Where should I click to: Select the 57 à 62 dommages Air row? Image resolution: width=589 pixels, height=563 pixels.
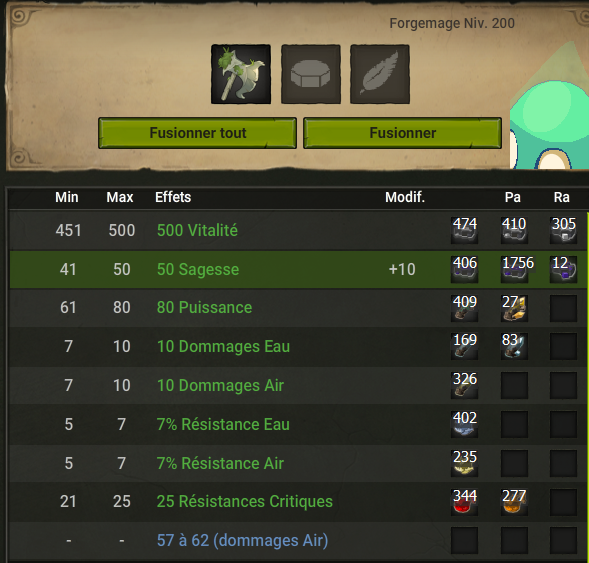tap(298, 540)
